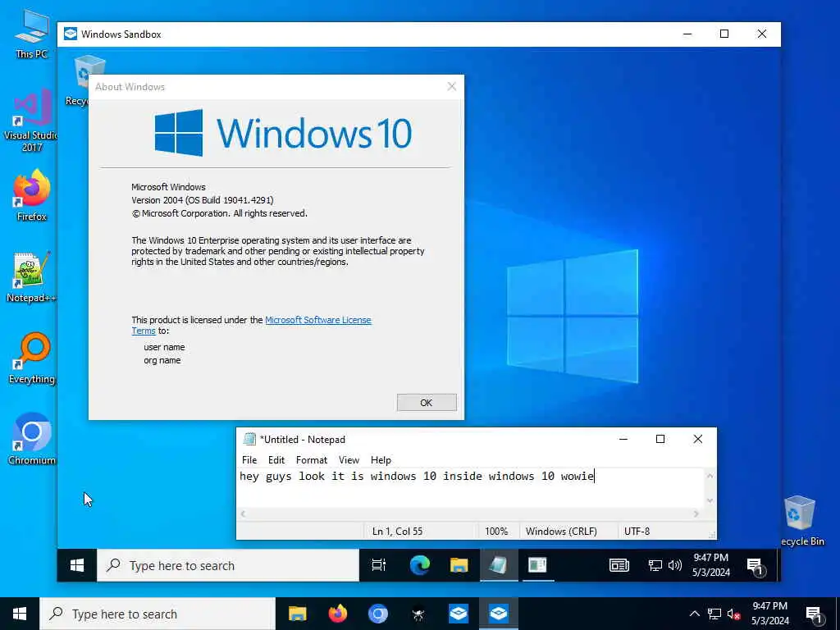Viewport: 840px width, 630px height.
Task: Click the host clock showing 5/3/2024
Action: pyautogui.click(x=769, y=621)
